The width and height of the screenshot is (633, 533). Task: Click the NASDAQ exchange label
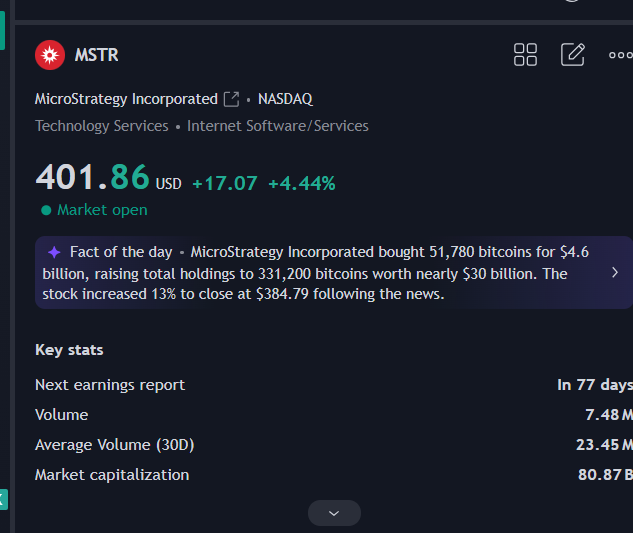point(285,99)
